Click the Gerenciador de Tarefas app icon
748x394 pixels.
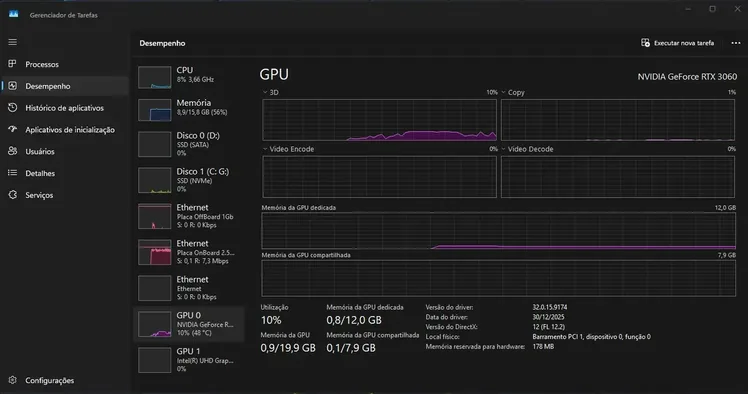pos(13,14)
